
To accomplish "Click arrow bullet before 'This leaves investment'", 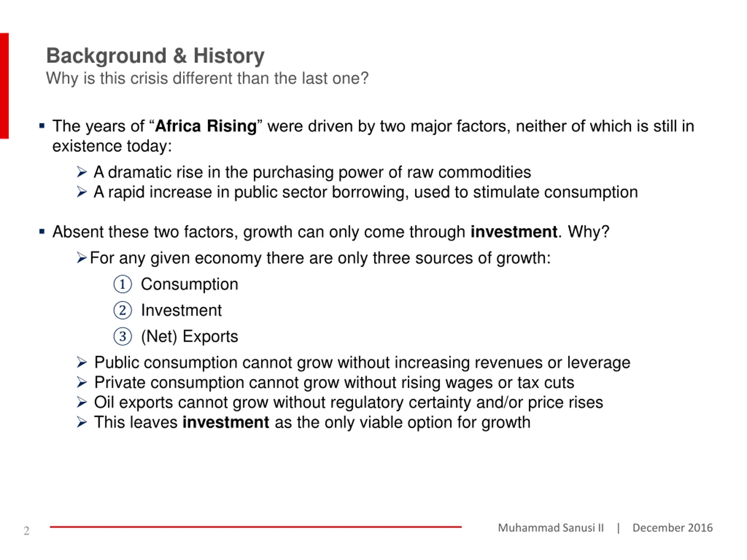I will point(82,422).
